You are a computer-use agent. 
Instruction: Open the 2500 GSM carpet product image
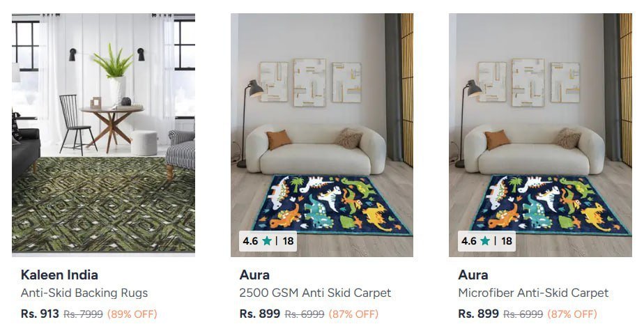pos(322,135)
